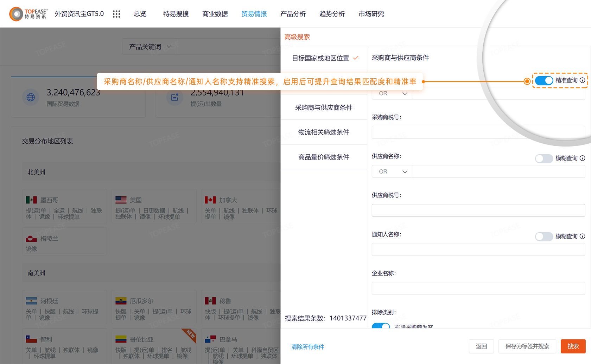Click the globe icon for 国际贸易数据
The width and height of the screenshot is (591, 364).
31,97
